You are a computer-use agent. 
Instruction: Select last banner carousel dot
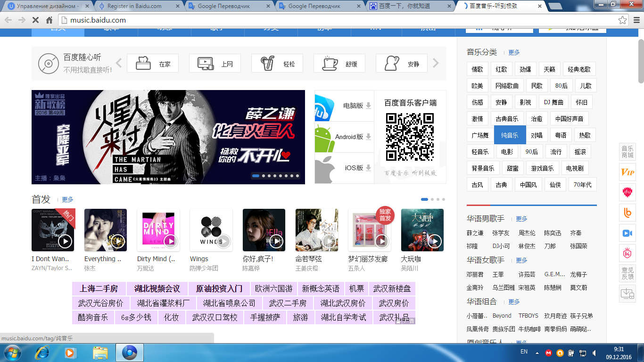pos(297,176)
